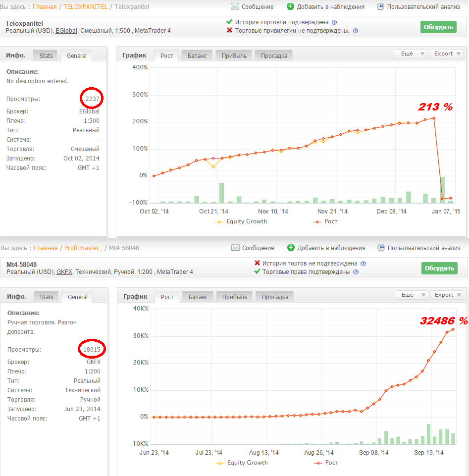Click 'Сообщение' link in Mt4-58048 header
Viewport: 469px width, 476px height.
click(258, 248)
